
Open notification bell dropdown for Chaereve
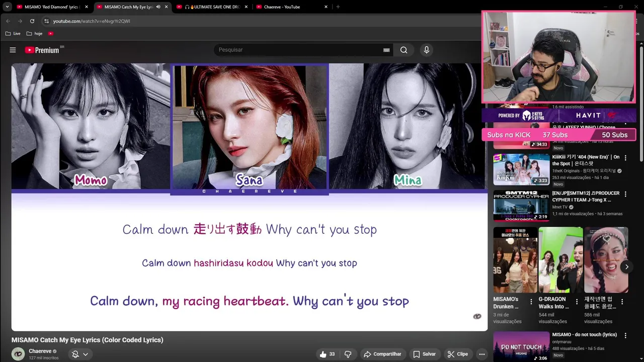point(80,354)
